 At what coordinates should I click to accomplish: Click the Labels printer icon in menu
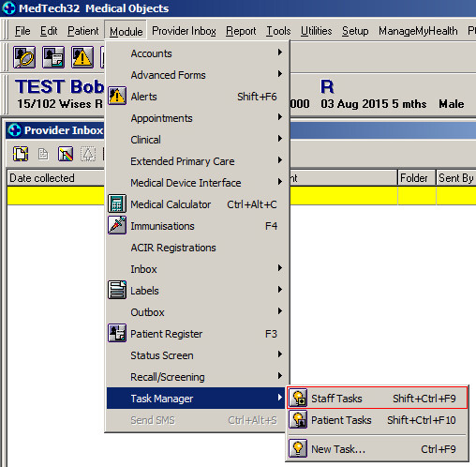[117, 290]
